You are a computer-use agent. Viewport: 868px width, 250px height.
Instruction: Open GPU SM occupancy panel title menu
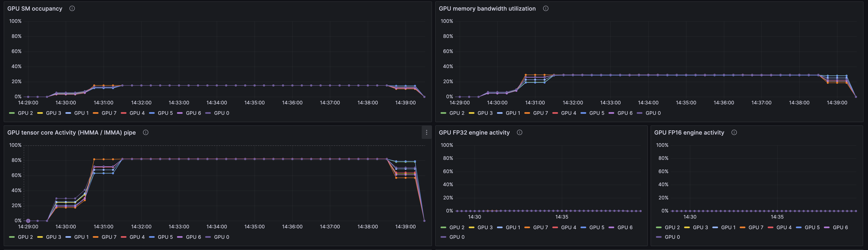click(x=35, y=8)
